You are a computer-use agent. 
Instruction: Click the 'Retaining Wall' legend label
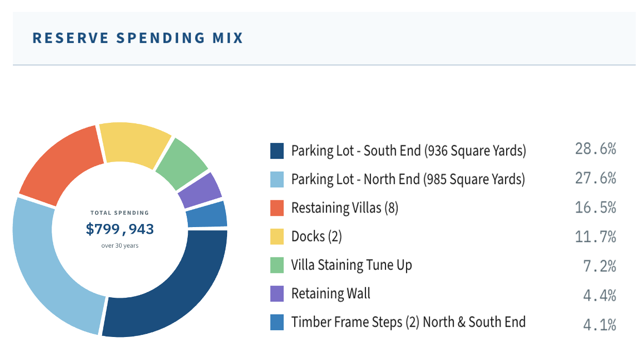pyautogui.click(x=331, y=294)
